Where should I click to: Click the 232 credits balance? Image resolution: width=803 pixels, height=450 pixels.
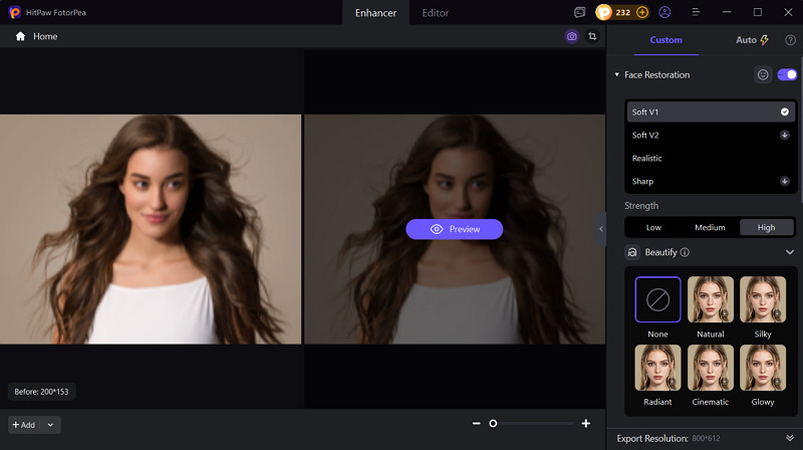623,12
